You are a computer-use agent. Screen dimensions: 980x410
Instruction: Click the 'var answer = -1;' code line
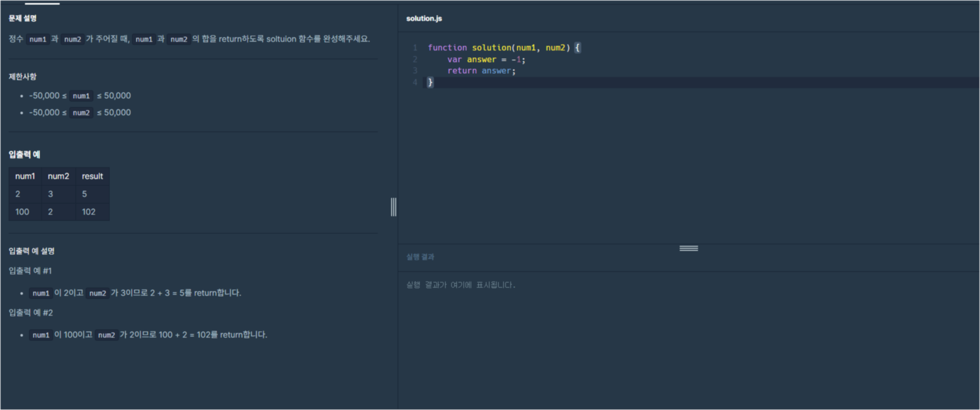coord(486,59)
